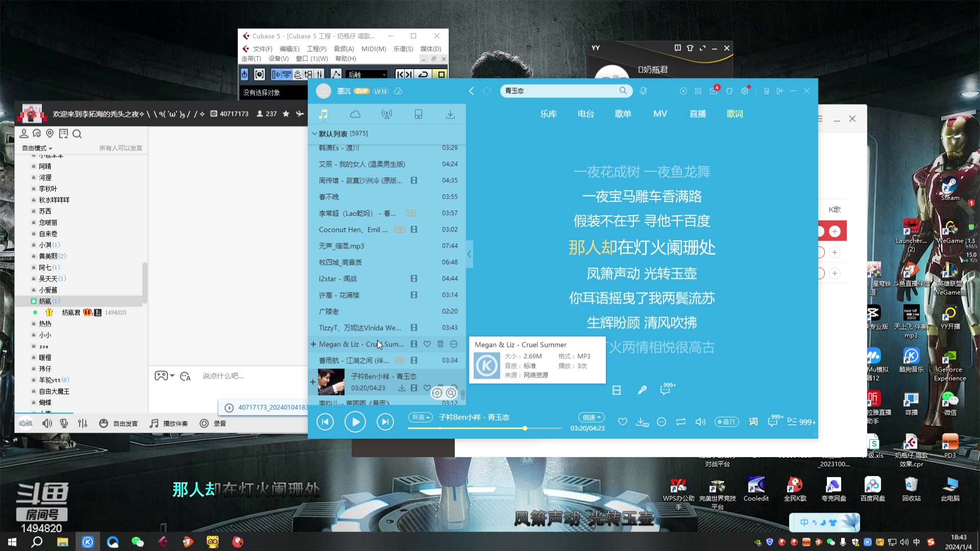Seek the song progress bar

coord(484,429)
